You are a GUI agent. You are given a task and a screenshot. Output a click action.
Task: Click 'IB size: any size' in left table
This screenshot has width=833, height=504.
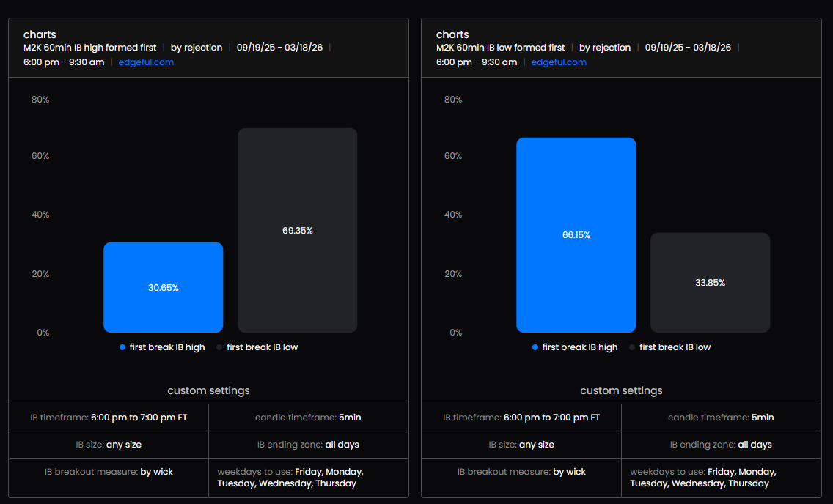coord(109,445)
